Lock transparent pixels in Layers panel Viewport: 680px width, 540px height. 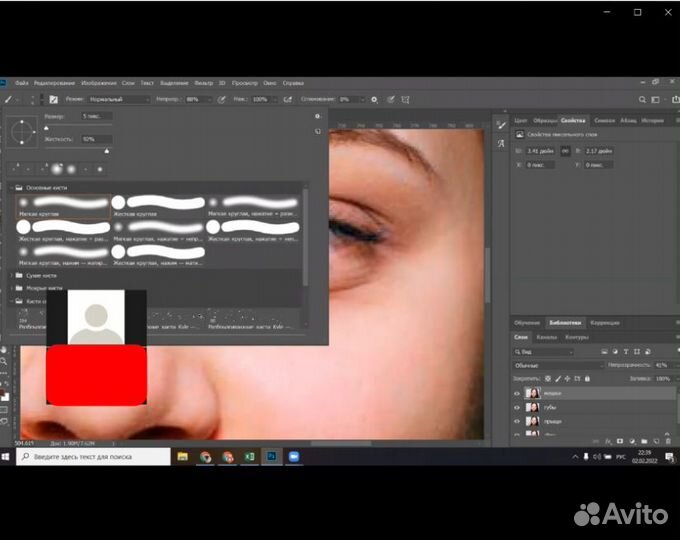[548, 379]
